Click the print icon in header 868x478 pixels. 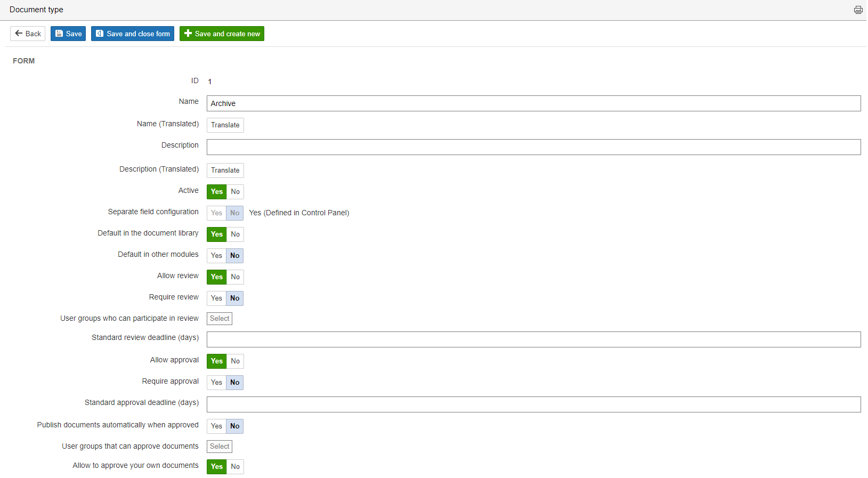pyautogui.click(x=858, y=10)
